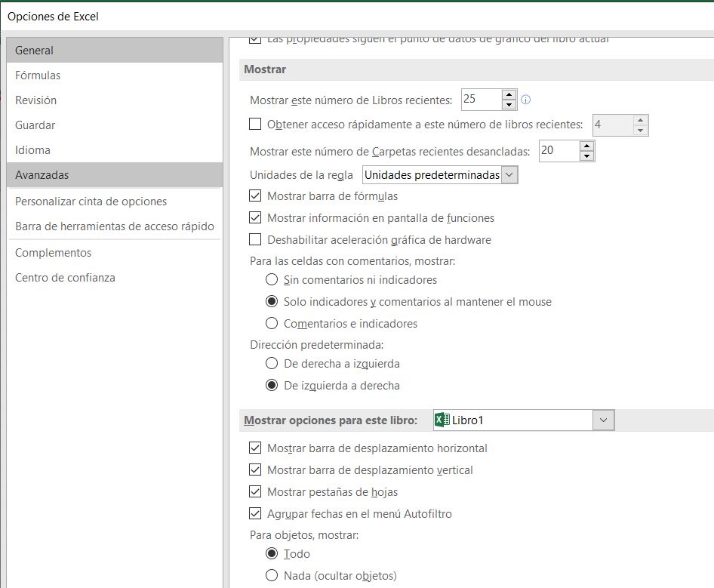714x588 pixels.
Task: Select Todo for objects display
Action: 272,554
